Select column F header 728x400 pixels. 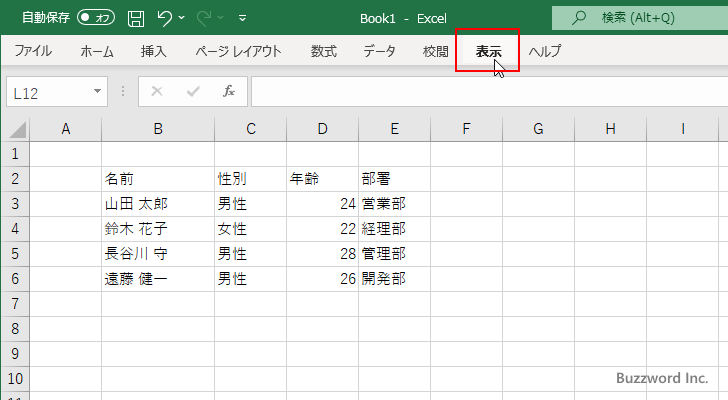click(x=467, y=129)
